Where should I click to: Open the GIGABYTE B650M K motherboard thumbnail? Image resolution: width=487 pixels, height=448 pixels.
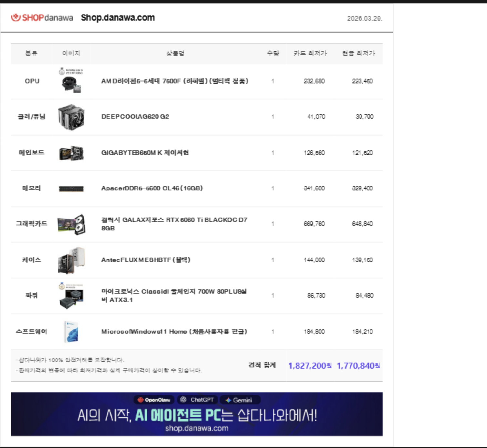pos(71,153)
